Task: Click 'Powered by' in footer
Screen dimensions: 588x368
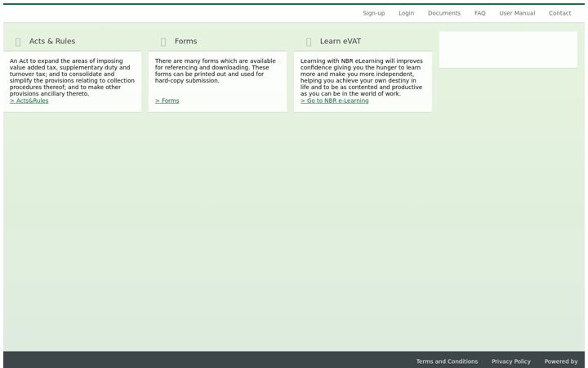Action: point(560,361)
